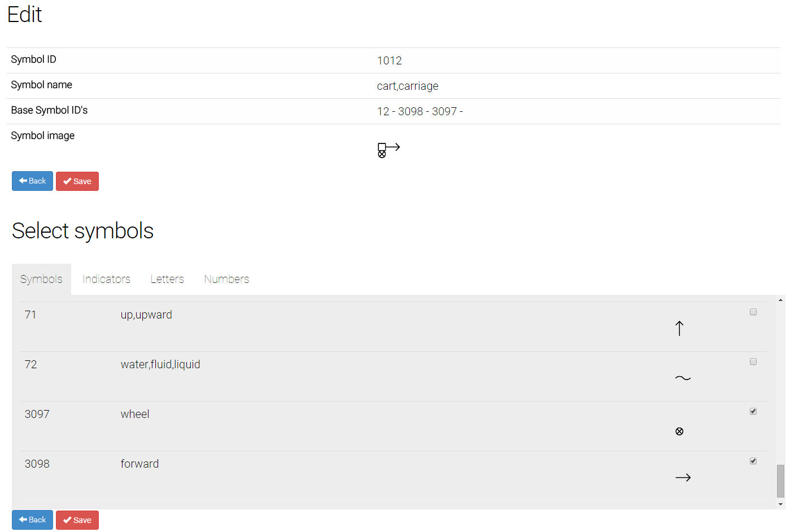Click the top Back button

32,181
